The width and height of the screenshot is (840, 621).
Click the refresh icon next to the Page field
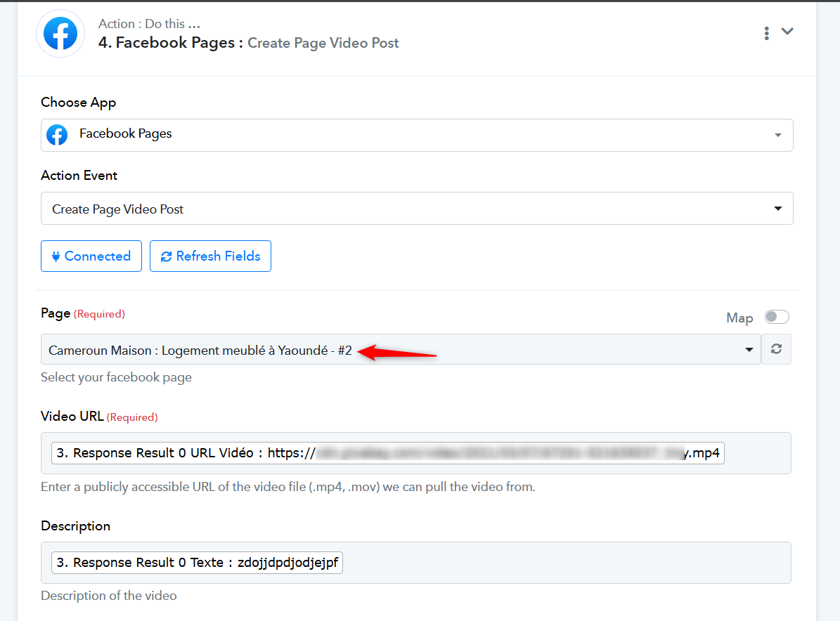click(x=776, y=349)
